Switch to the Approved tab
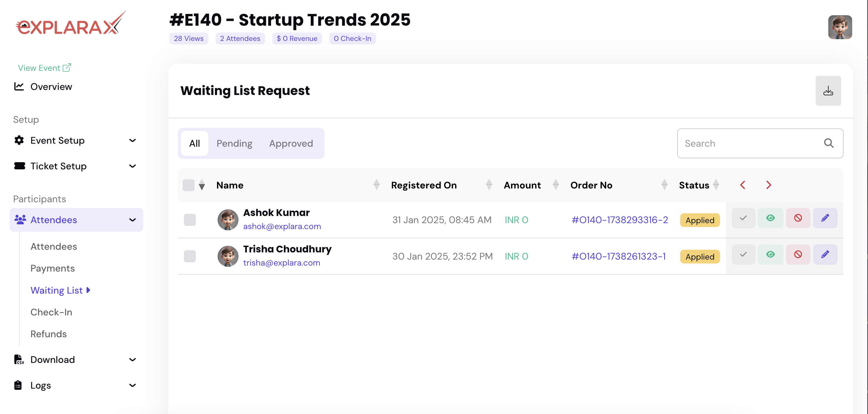The height and width of the screenshot is (414, 868). pos(291,143)
